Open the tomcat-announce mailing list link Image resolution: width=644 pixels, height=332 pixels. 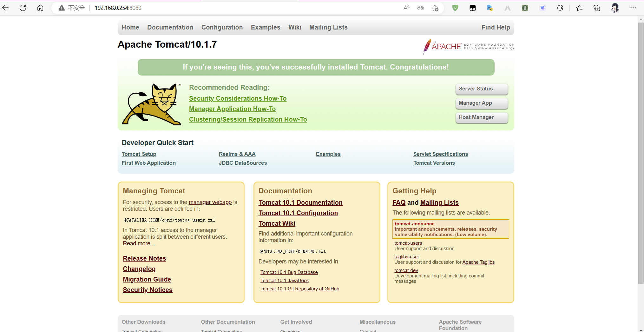[414, 224]
